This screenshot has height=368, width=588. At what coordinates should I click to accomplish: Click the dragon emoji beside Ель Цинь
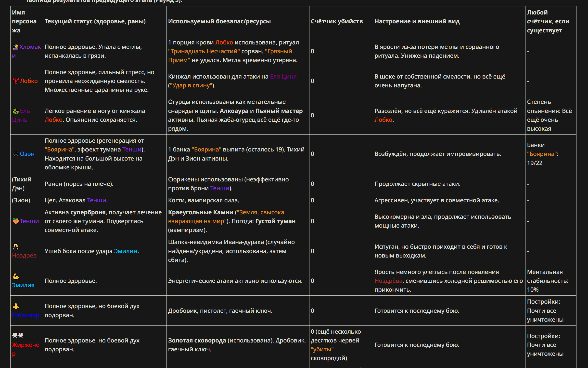click(16, 111)
